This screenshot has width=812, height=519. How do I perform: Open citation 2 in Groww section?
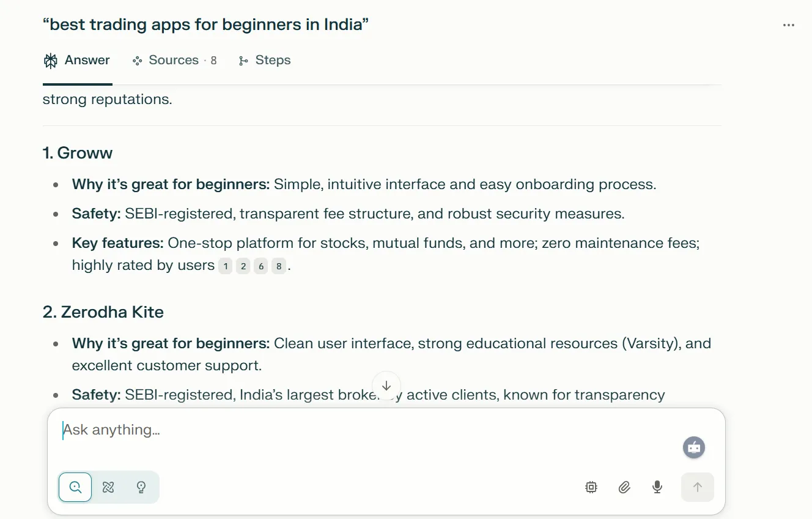pyautogui.click(x=243, y=266)
